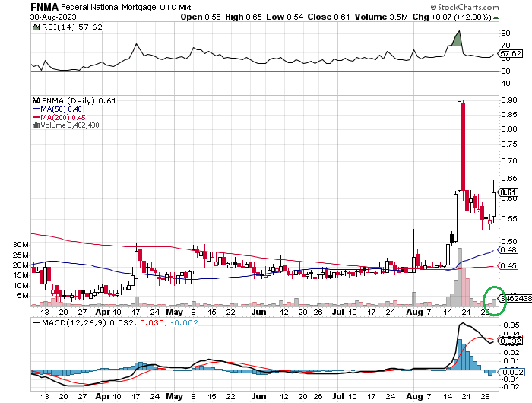Select the FNMA ticker symbol in title
The image size is (532, 403).
pos(45,7)
